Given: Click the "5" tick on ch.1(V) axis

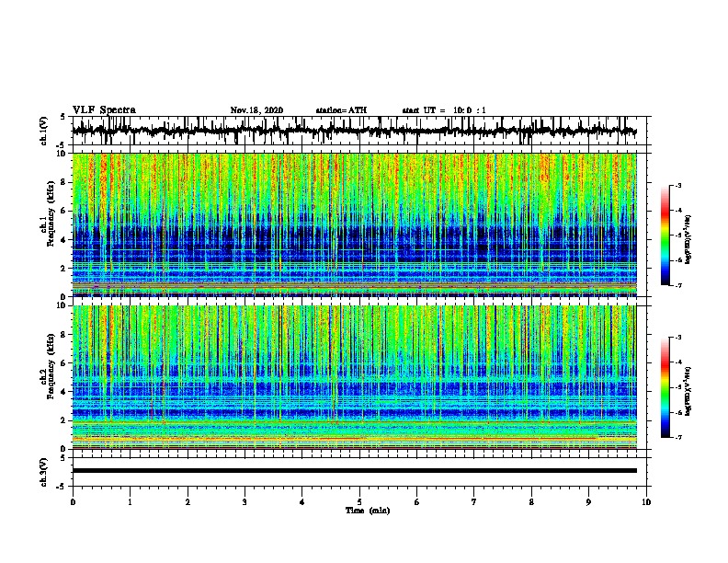Looking at the screenshot, I should [x=63, y=117].
